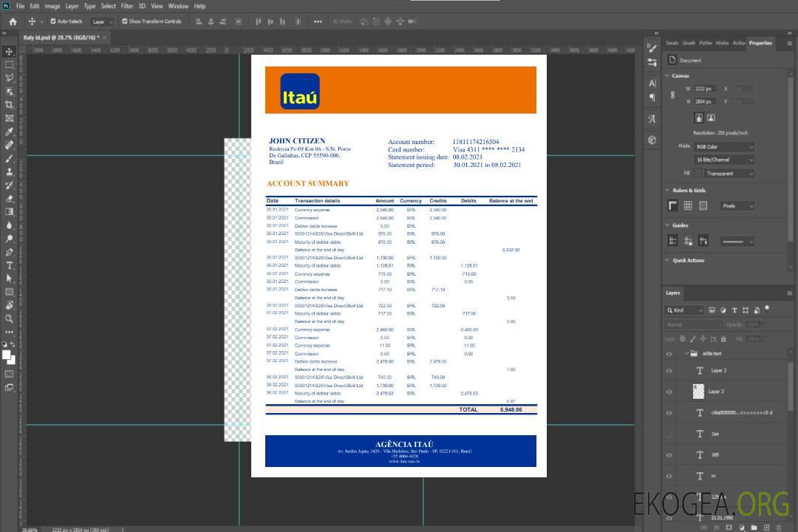
Task: Open Auto-Select Layer dropdown
Action: [x=102, y=21]
